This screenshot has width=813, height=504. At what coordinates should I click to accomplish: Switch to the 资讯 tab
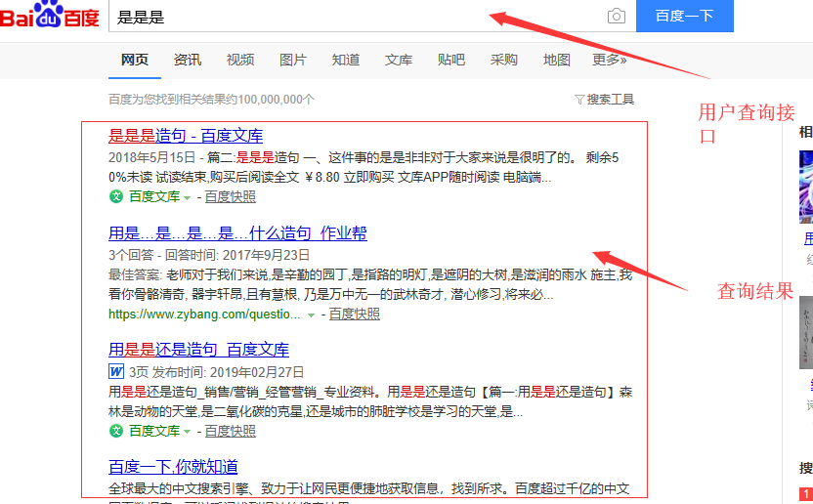188,60
